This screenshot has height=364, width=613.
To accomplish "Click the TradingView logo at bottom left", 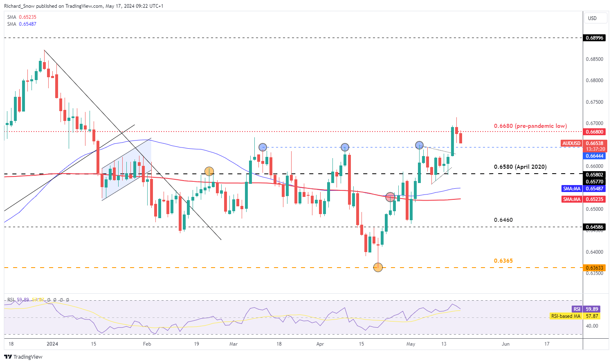I will [23, 357].
